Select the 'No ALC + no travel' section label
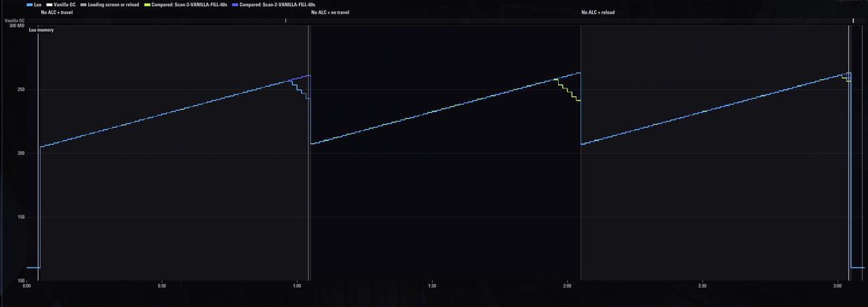 (330, 12)
